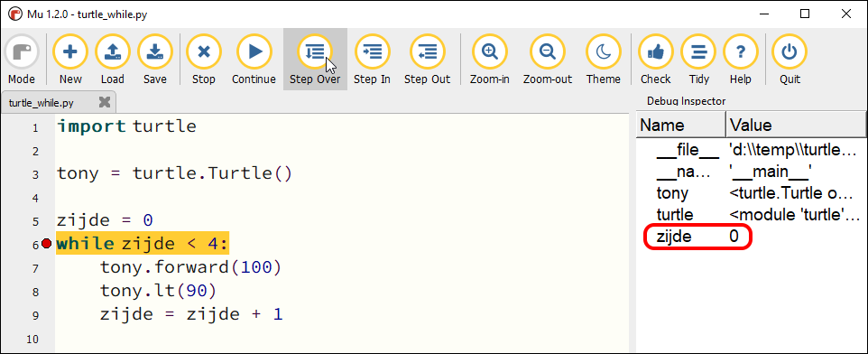Image resolution: width=868 pixels, height=354 pixels.
Task: Toggle the breakpoint on line 6
Action: click(x=47, y=244)
